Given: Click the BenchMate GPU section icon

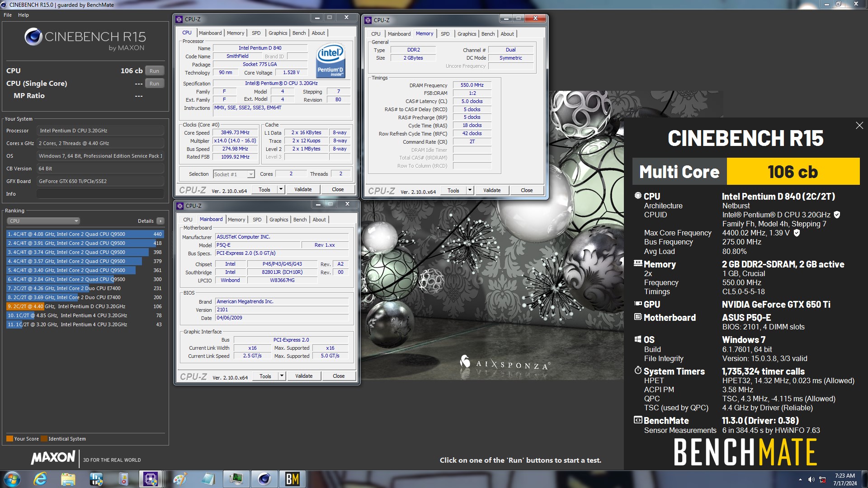Looking at the screenshot, I should pos(638,304).
